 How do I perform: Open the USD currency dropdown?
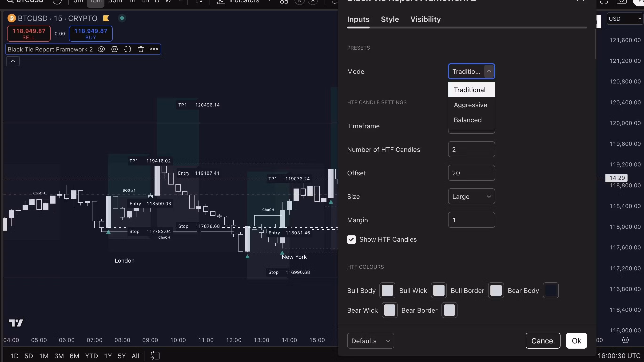[624, 19]
